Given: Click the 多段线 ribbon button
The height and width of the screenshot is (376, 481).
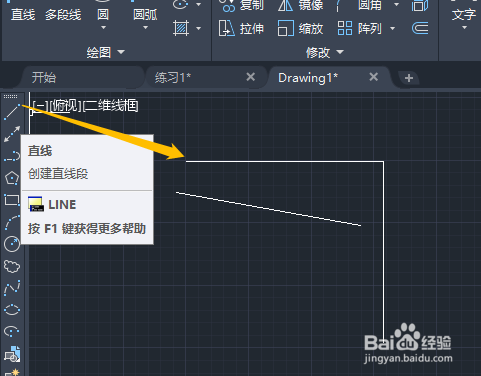Looking at the screenshot, I should (x=63, y=15).
